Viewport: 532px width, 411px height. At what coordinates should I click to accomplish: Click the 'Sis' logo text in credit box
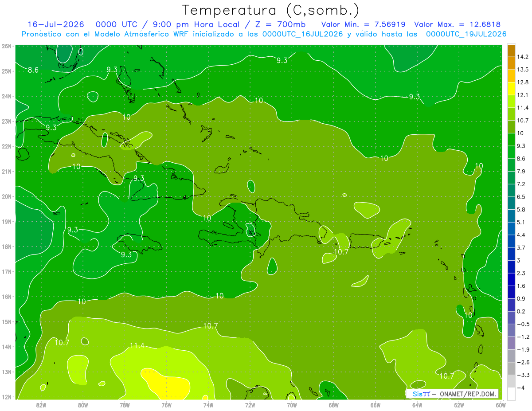417,394
